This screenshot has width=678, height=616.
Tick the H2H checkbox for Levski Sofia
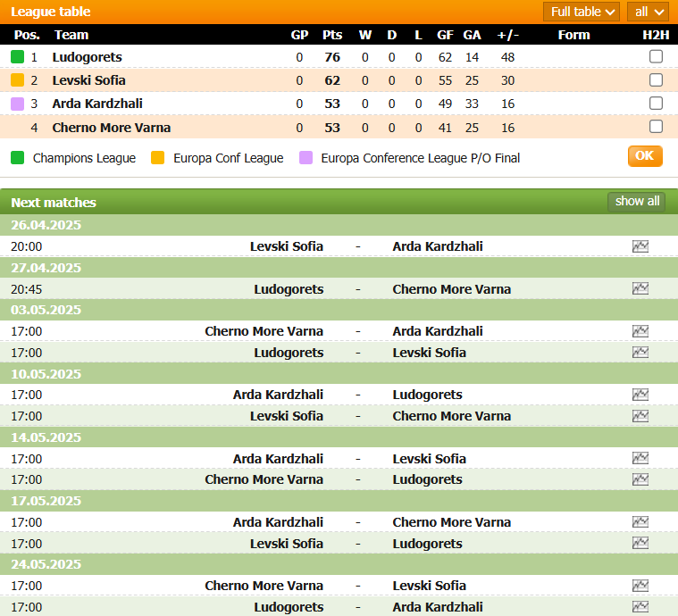(x=656, y=80)
